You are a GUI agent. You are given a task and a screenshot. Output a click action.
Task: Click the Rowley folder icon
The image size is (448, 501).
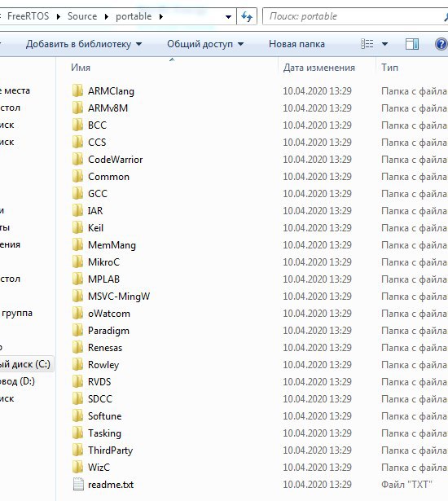pos(77,365)
